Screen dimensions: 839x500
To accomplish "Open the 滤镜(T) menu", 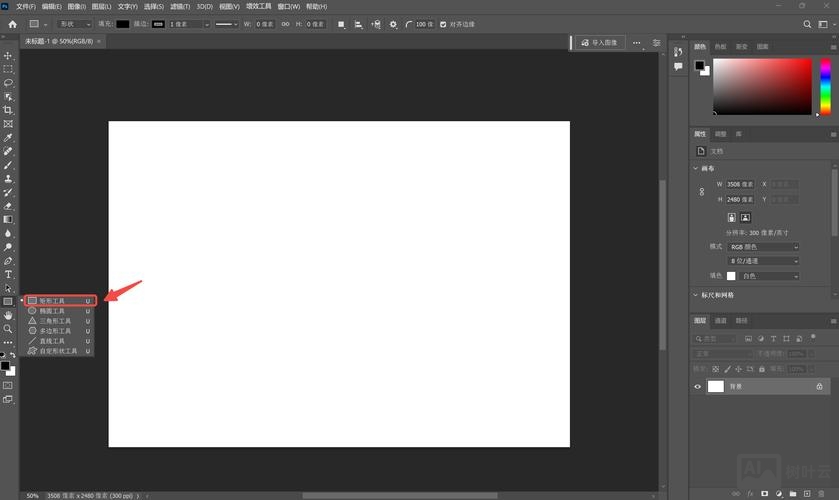I will 178,6.
